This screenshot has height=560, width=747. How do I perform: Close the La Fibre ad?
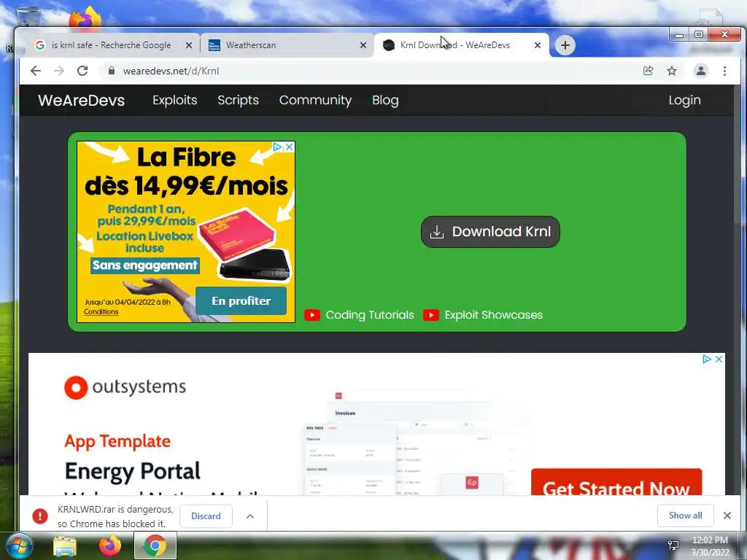[289, 147]
